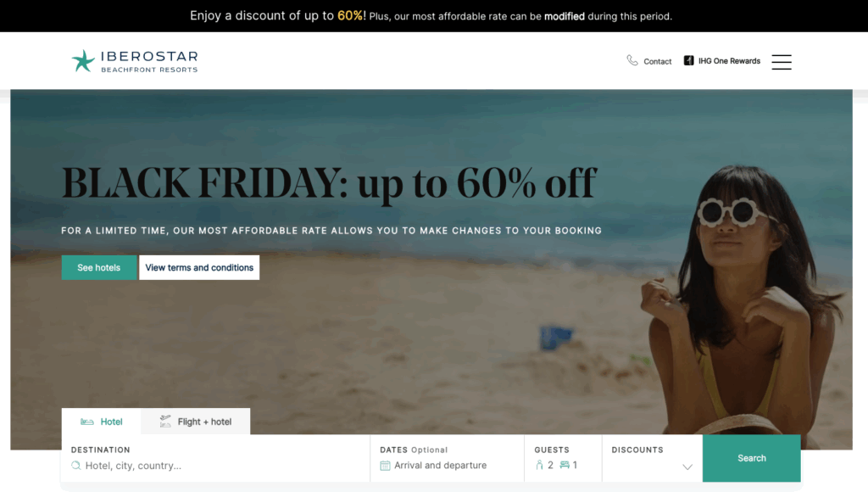This screenshot has width=868, height=503.
Task: Open the IHG One Rewards link
Action: [x=729, y=61]
